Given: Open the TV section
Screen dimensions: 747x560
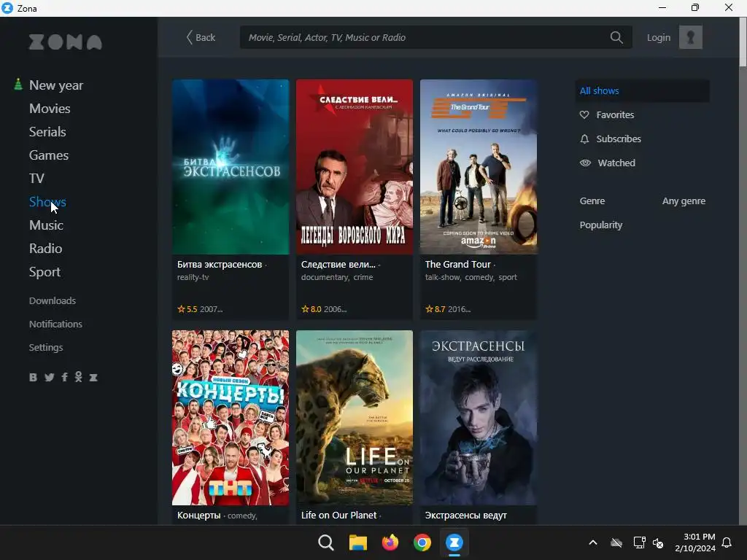Looking at the screenshot, I should click(x=36, y=179).
